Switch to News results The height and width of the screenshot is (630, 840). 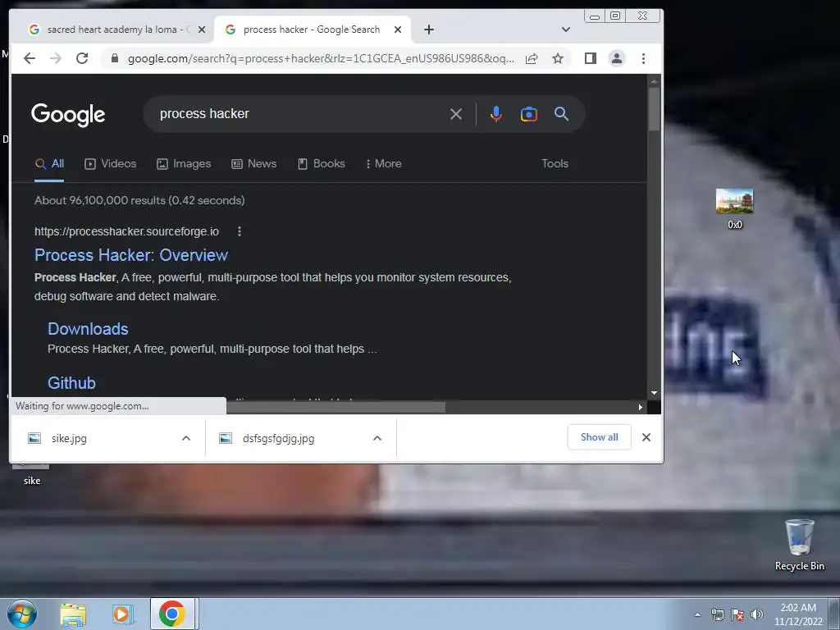pos(254,163)
